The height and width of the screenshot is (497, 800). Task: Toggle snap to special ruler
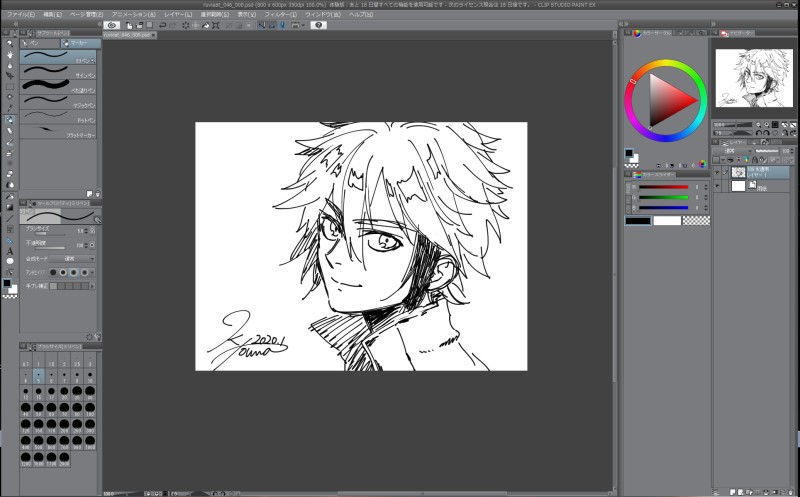click(272, 25)
